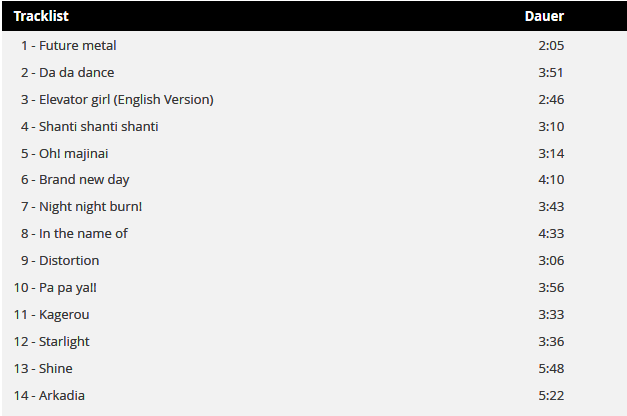Image resolution: width=627 pixels, height=416 pixels.
Task: Click the 5:22 duration of Arkadia
Action: (x=552, y=396)
